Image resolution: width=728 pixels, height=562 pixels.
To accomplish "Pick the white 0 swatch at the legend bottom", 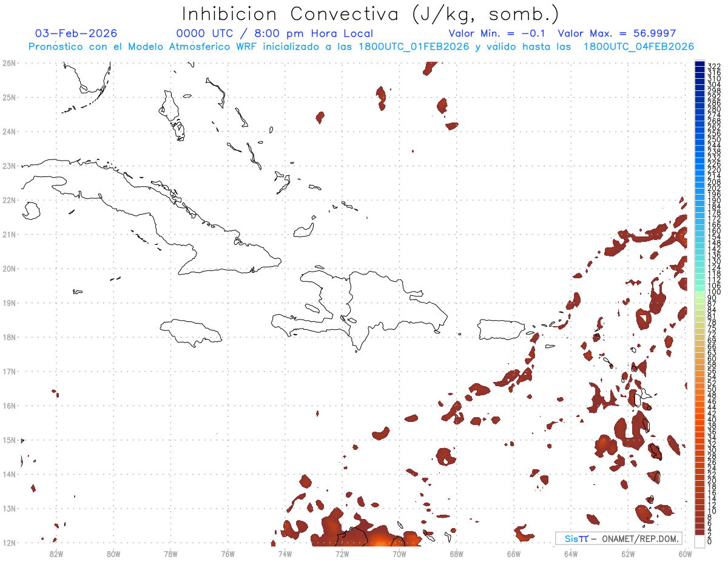I will pyautogui.click(x=699, y=541).
